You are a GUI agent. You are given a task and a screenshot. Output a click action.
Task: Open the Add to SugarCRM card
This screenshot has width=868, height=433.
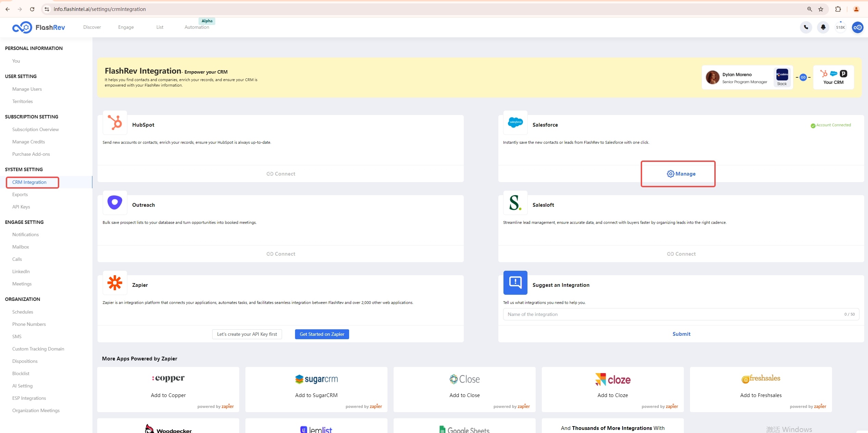click(x=317, y=390)
